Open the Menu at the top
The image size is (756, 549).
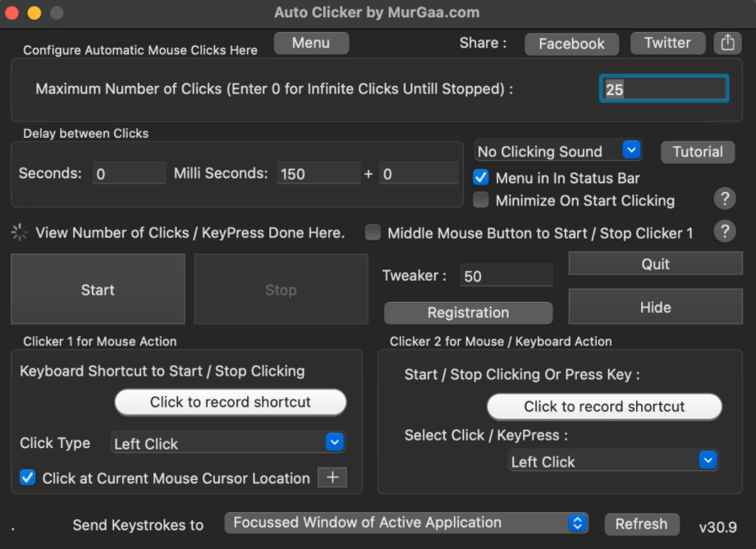tap(311, 43)
